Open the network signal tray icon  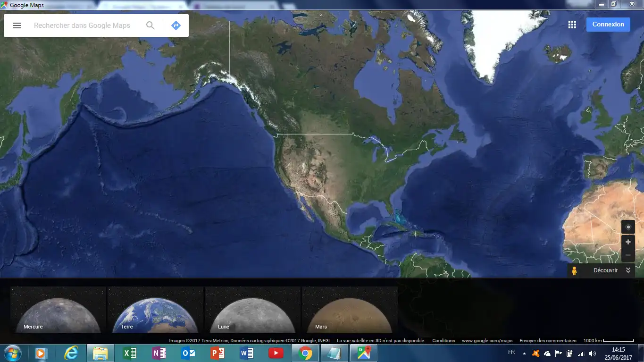[581, 353]
